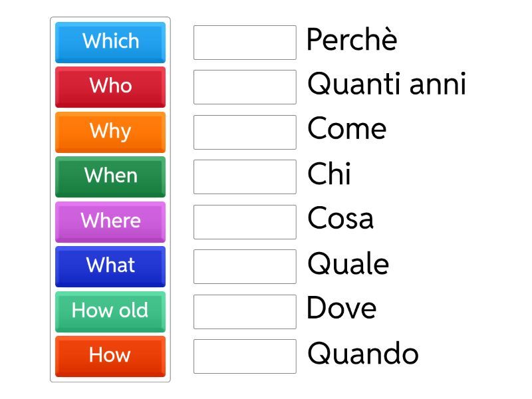This screenshot has height=399, width=532.
Task: Select the teal 'How old' tile
Action: (x=110, y=311)
